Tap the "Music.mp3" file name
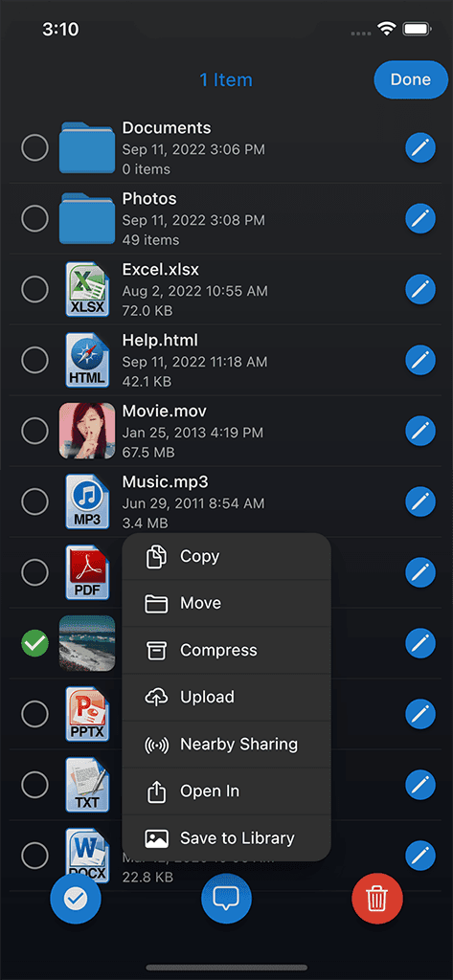Screen dimensions: 453x980 coord(165,481)
